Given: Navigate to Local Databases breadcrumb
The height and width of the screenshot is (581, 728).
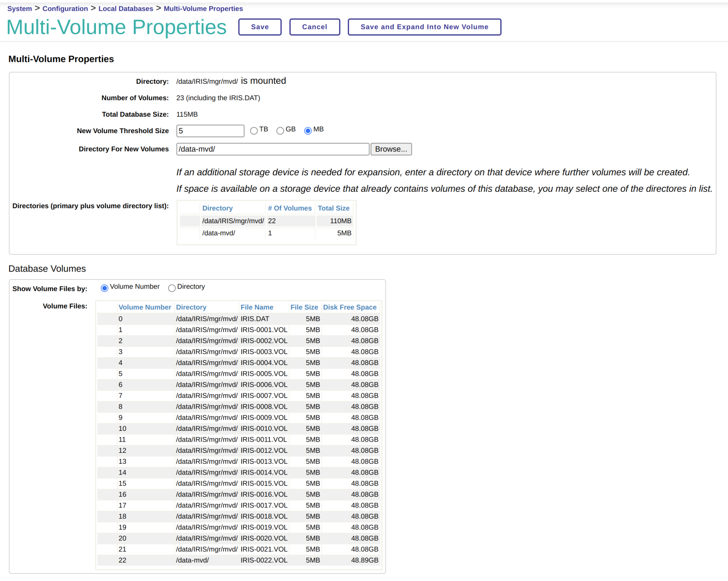Looking at the screenshot, I should [x=125, y=9].
